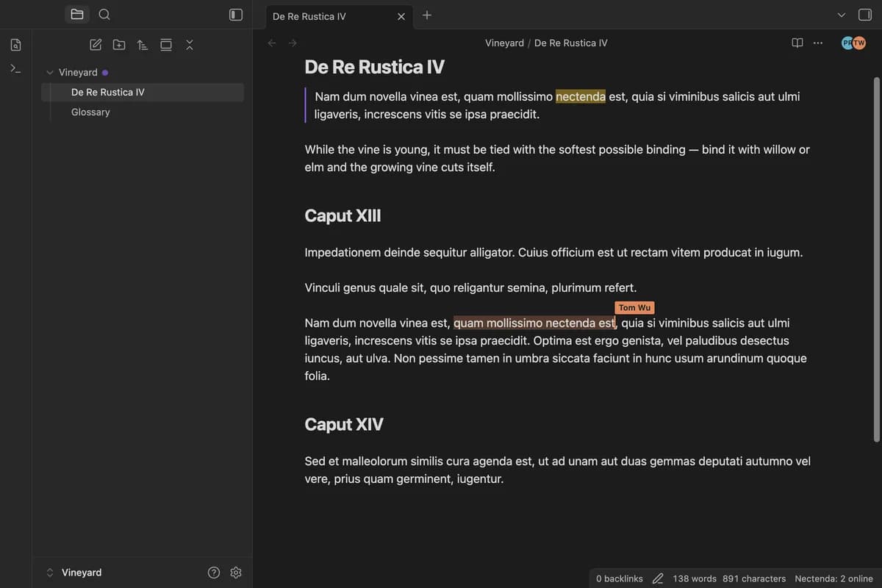
Task: Open the more options ellipsis menu
Action: [818, 43]
